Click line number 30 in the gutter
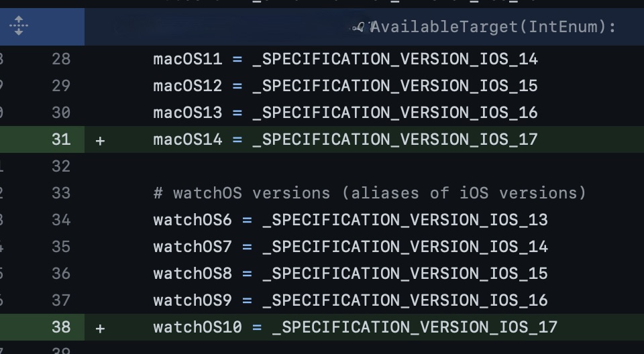644x354 pixels. point(61,113)
